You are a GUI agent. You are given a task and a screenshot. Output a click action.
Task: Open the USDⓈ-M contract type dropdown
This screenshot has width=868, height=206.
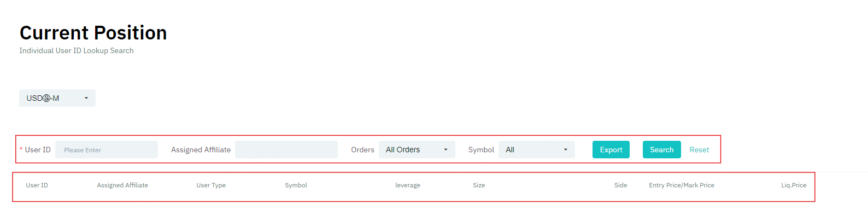[x=57, y=98]
